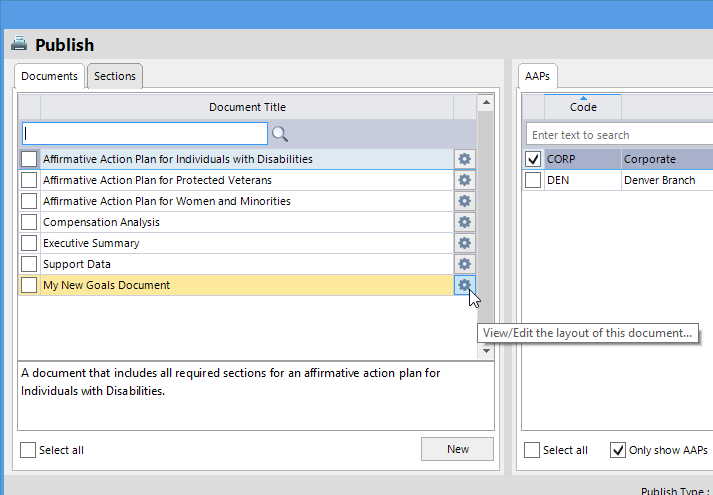
Task: Click the Enter text to search field
Action: coord(620,135)
